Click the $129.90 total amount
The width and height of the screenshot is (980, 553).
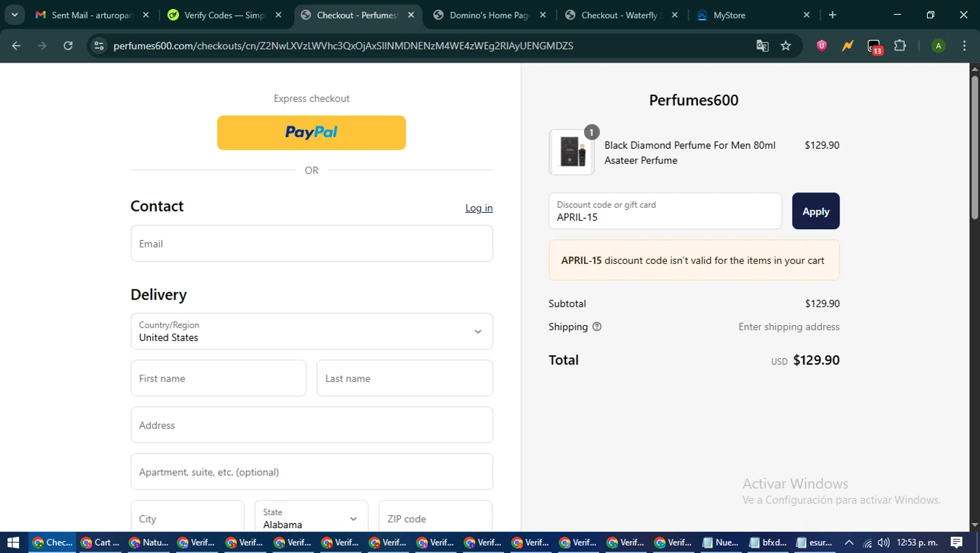(817, 360)
